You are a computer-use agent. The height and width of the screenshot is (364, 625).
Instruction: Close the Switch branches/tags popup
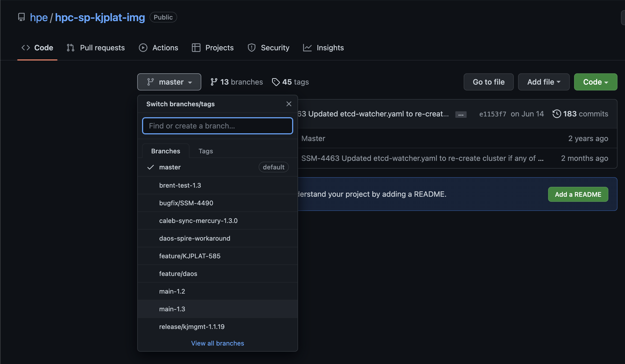click(x=289, y=104)
